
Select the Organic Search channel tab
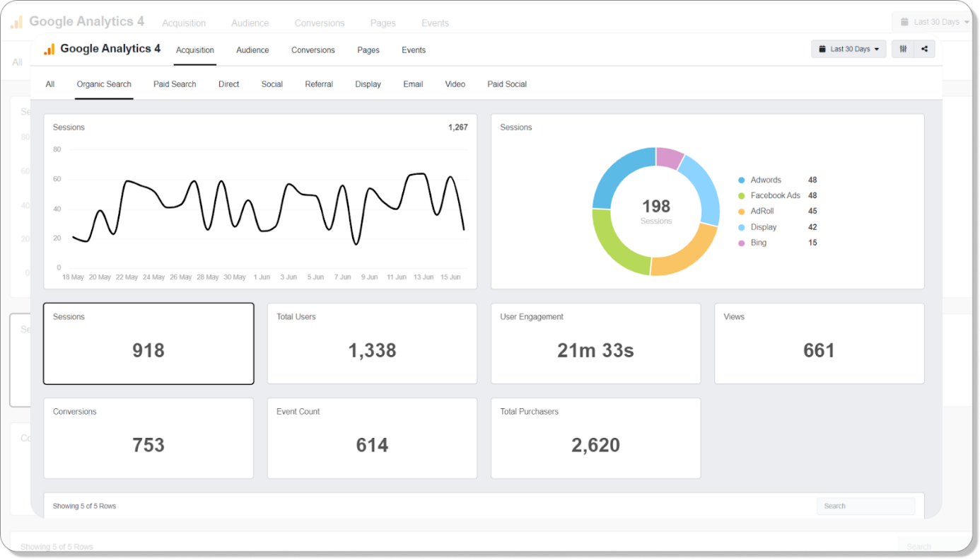coord(104,84)
